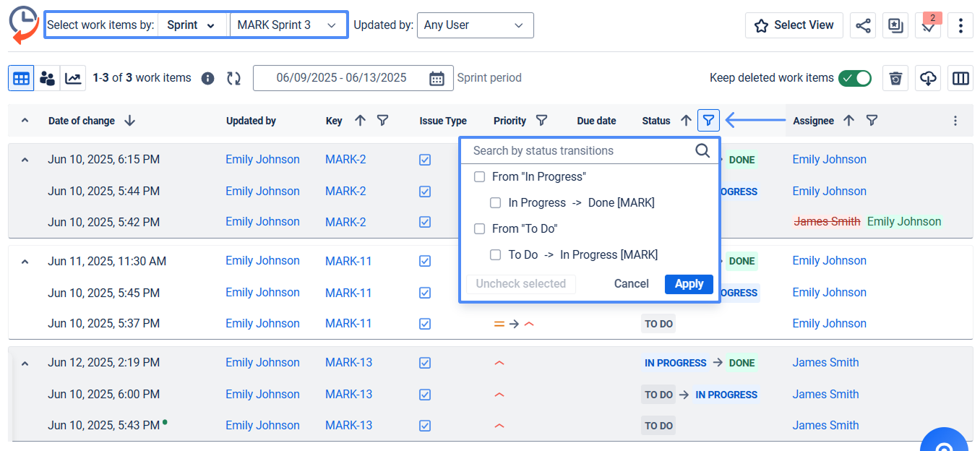Image resolution: width=980 pixels, height=451 pixels.
Task: Open the round blue help button
Action: tap(944, 441)
